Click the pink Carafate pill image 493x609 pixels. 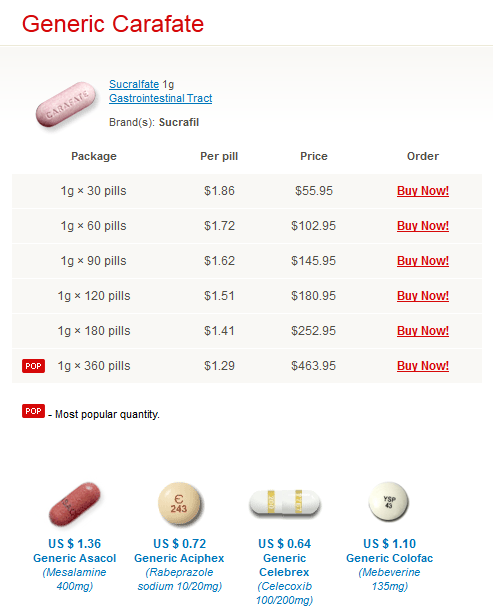point(66,104)
